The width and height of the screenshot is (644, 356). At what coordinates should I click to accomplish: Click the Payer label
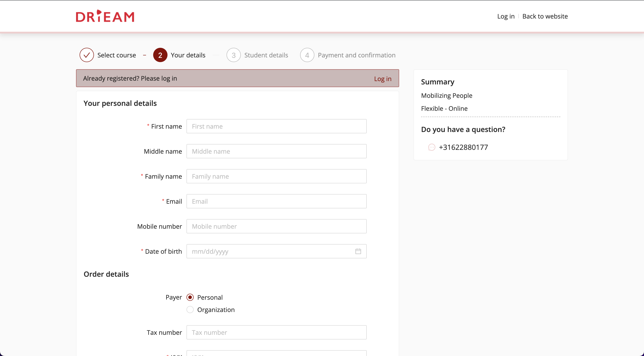coord(174,297)
